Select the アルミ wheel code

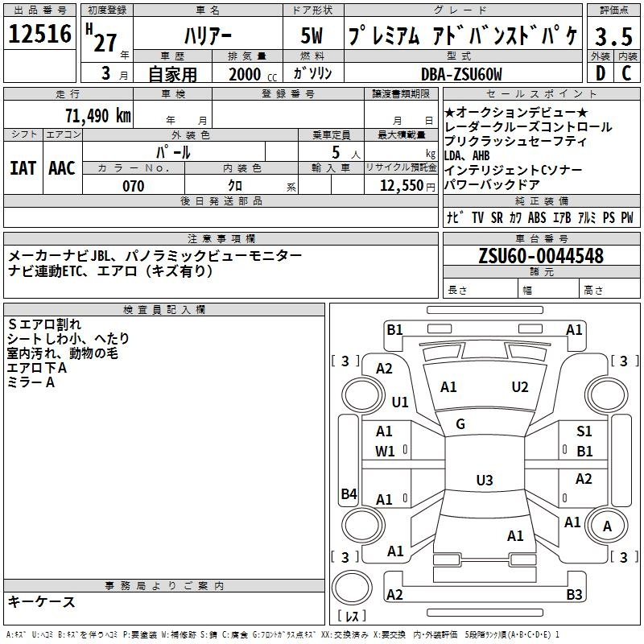(587, 217)
